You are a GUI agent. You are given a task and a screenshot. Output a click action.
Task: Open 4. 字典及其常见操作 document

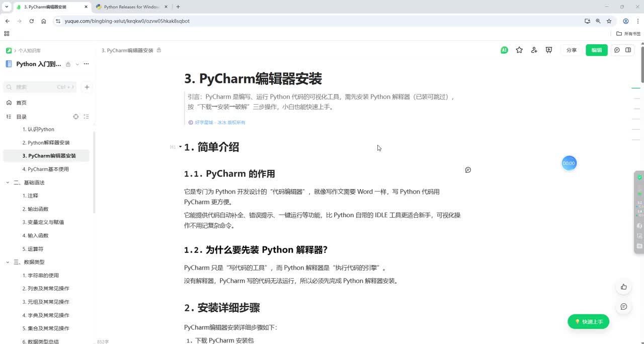(46, 315)
